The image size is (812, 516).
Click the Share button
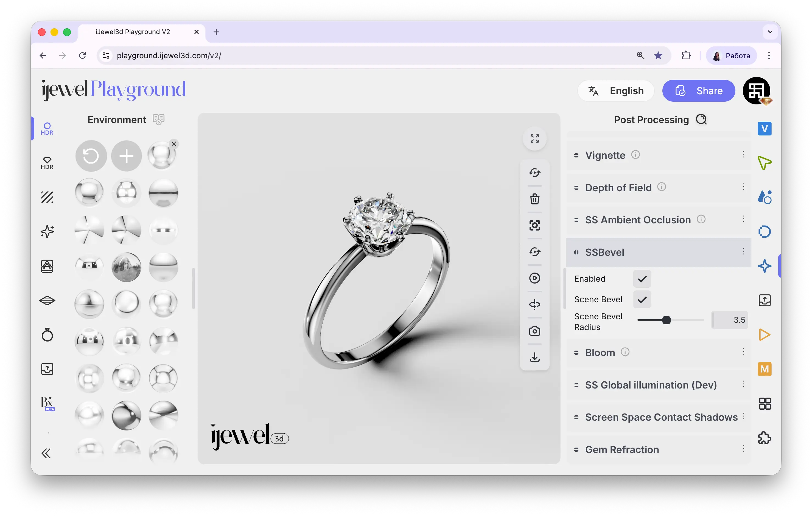click(698, 91)
